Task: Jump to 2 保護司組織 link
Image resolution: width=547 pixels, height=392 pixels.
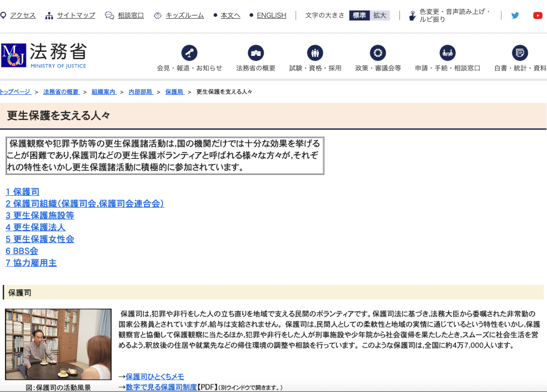Action: 85,204
